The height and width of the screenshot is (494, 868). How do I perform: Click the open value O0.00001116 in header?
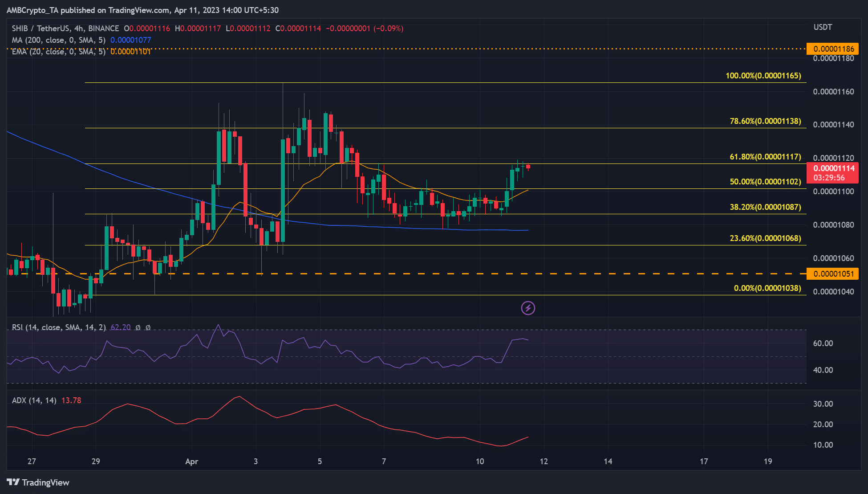[147, 29]
